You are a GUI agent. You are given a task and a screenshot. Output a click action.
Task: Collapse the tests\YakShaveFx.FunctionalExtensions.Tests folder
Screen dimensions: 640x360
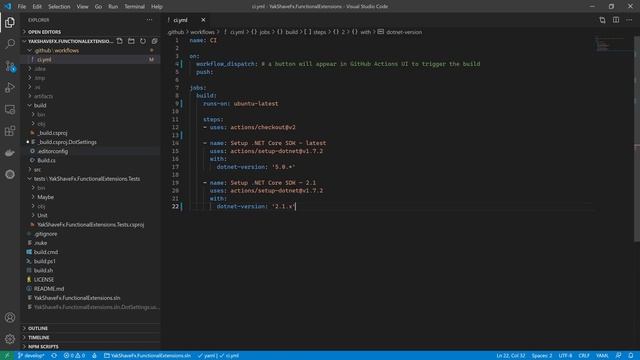[91, 179]
